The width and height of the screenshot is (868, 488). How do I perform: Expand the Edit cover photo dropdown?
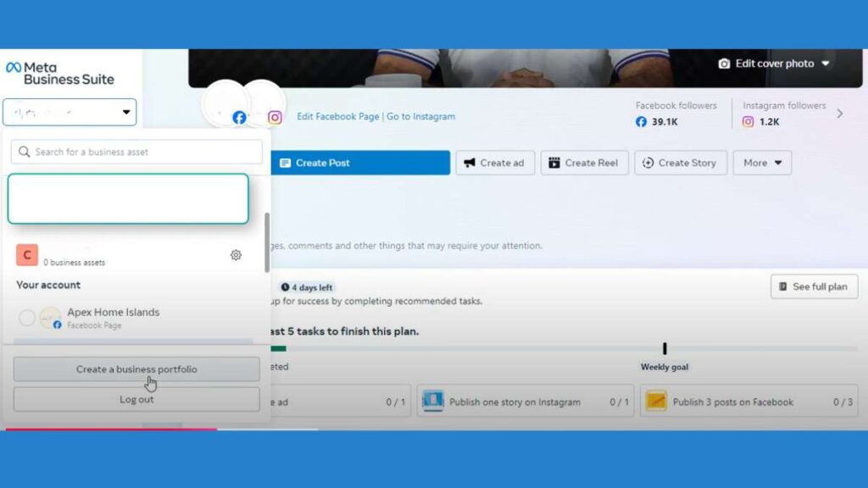click(826, 64)
